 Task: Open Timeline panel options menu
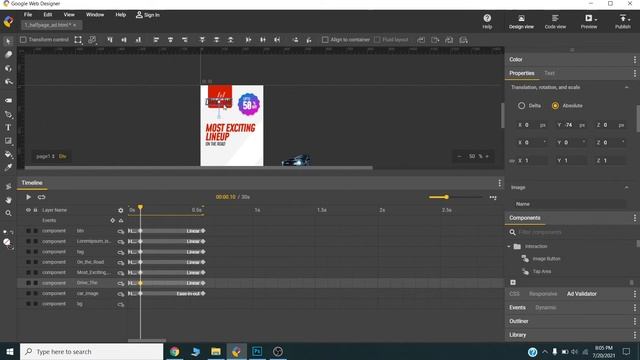[500, 183]
